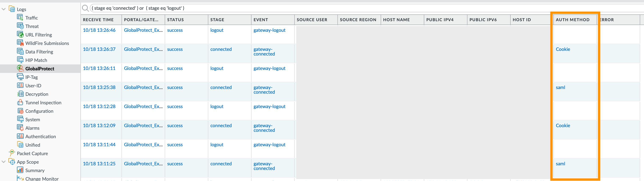Click the Traffic log icon

tap(20, 18)
